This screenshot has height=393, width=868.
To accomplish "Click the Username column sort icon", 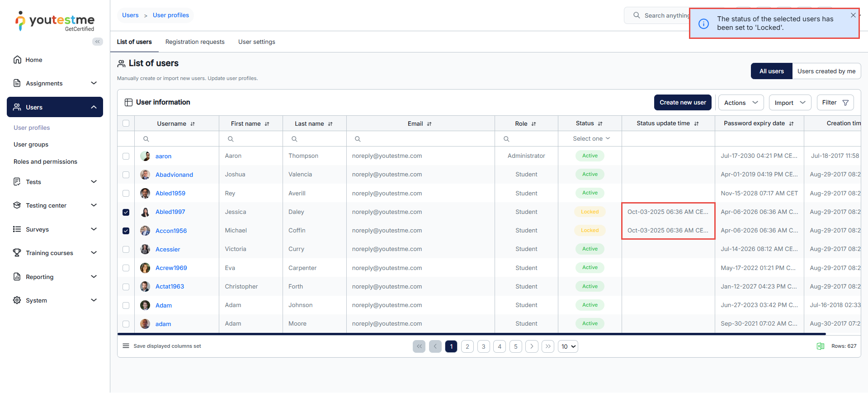I will pos(193,124).
